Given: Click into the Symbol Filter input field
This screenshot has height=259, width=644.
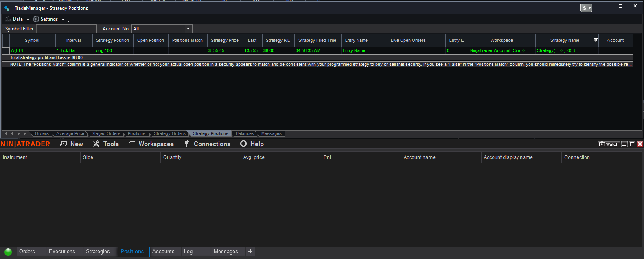Looking at the screenshot, I should coord(66,29).
